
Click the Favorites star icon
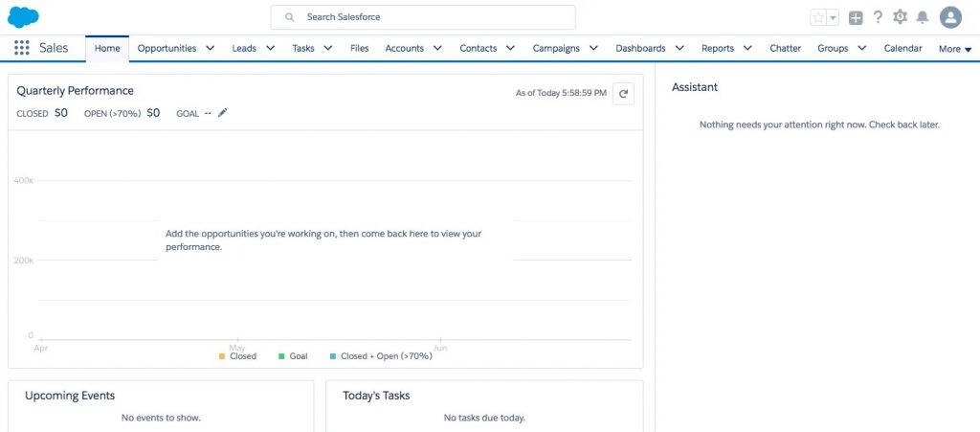pos(818,17)
